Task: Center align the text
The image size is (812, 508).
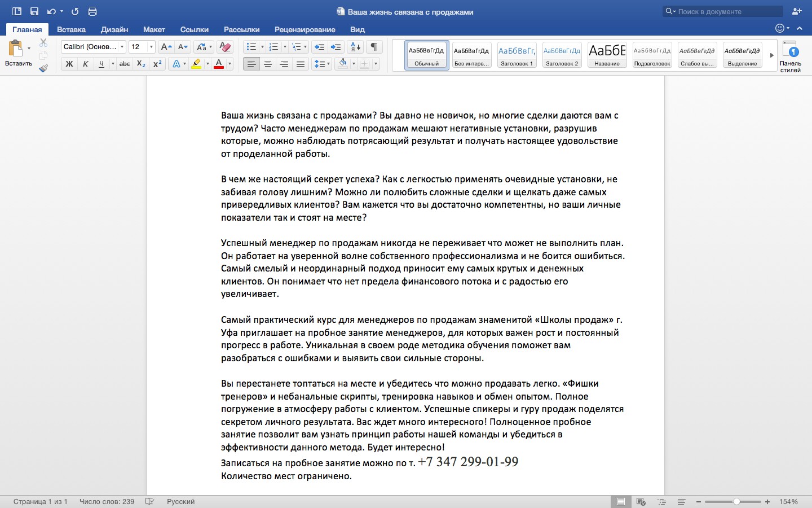Action: (268, 64)
